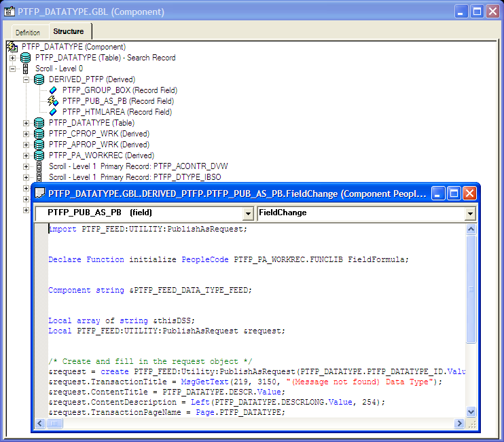The height and width of the screenshot is (442, 504).
Task: Click the component window title bar icon
Action: (10, 12)
